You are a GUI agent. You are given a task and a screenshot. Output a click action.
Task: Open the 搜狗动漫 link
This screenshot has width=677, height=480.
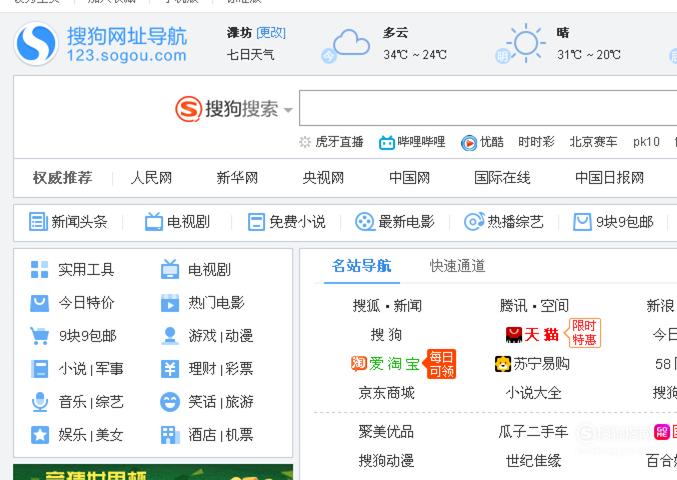point(386,461)
